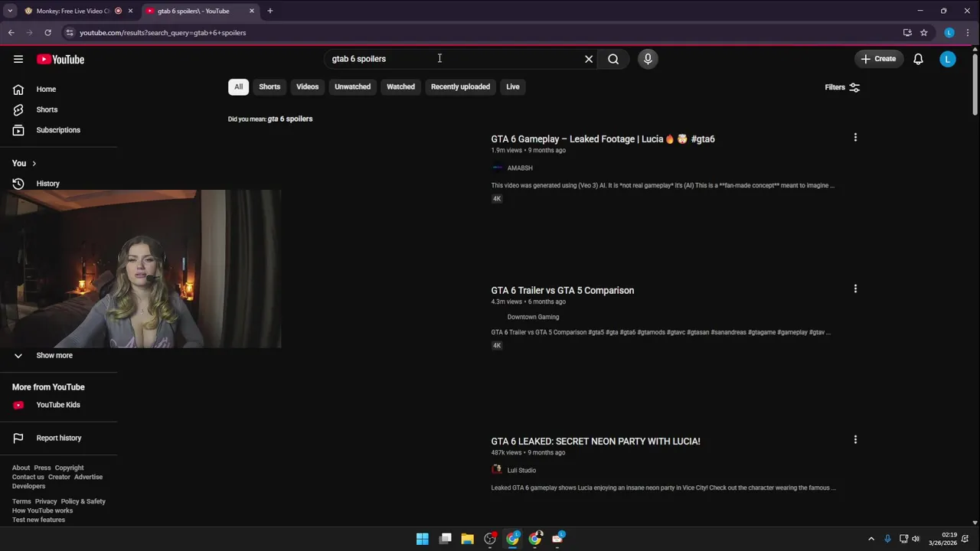The width and height of the screenshot is (980, 551).
Task: Open Subscriptions in sidebar
Action: click(58, 130)
